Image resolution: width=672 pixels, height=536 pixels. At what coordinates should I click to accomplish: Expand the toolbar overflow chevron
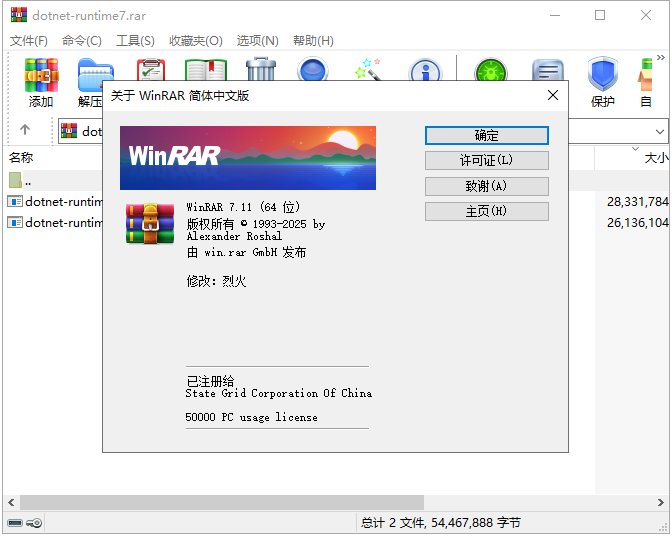pos(660,57)
